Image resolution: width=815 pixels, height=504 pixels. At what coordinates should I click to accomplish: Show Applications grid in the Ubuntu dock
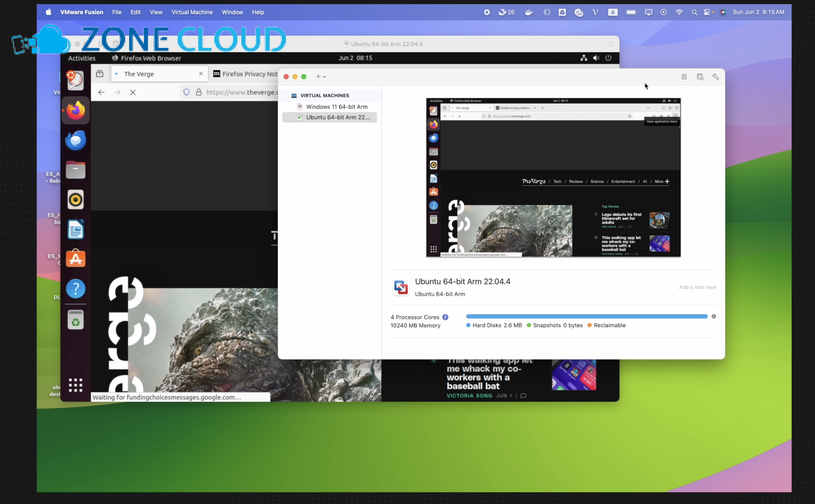coord(76,385)
